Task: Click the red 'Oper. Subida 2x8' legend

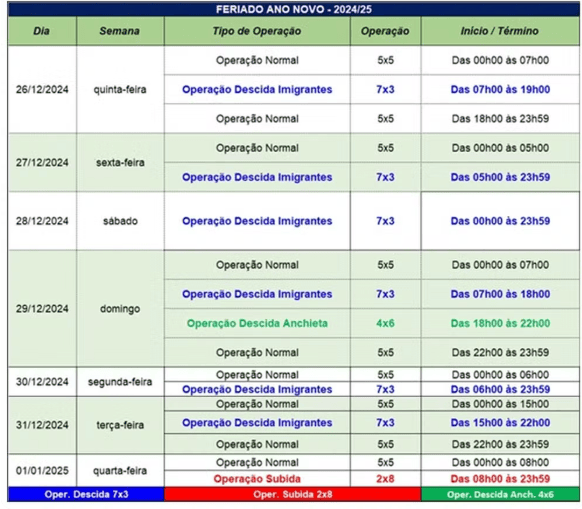Action: point(292,494)
